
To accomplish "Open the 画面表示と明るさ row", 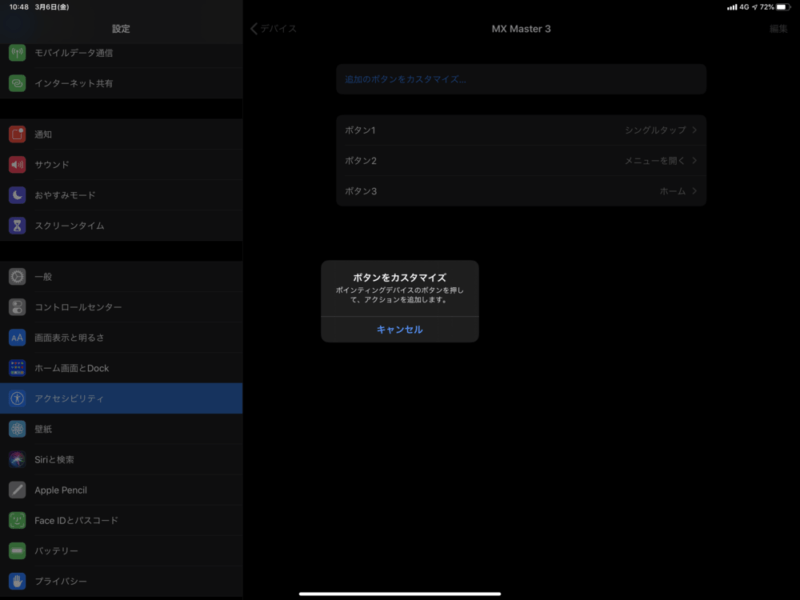I will pos(121,337).
